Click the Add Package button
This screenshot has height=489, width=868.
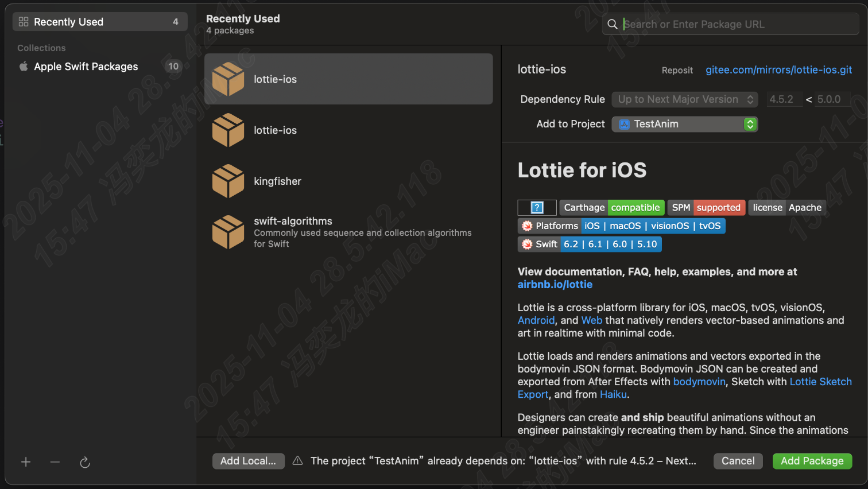click(812, 461)
